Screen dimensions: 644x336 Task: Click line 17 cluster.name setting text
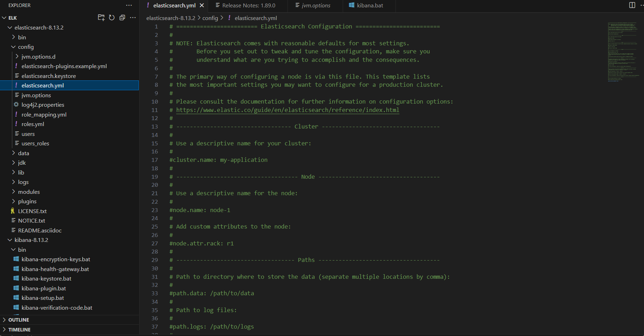(218, 160)
